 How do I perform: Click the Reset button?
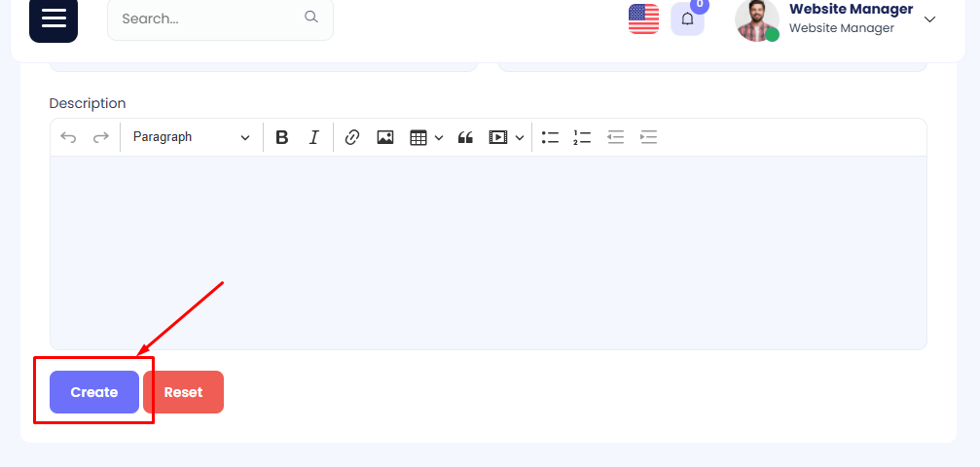(183, 392)
